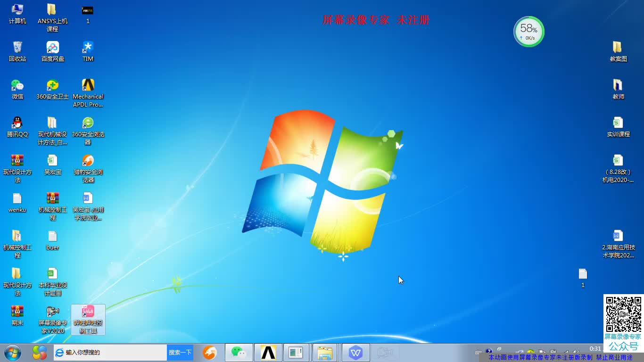The height and width of the screenshot is (362, 644).
Task: Launch 屏幕录像专家V2020 desktop shortcut
Action: [x=52, y=319]
